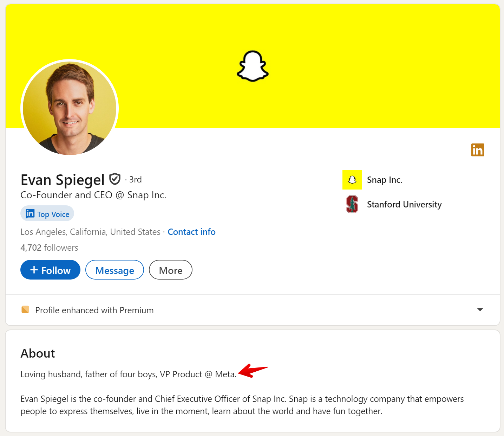
Task: Click the Message button
Action: click(114, 270)
